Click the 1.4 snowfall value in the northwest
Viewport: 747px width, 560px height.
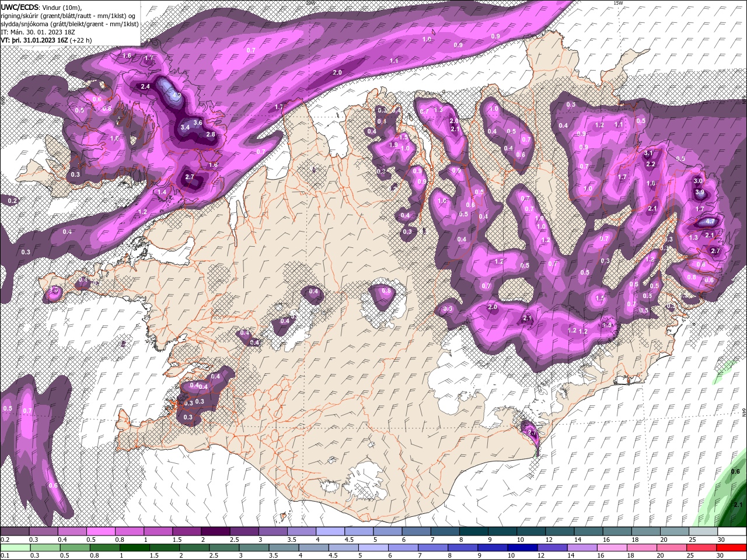tap(162, 192)
